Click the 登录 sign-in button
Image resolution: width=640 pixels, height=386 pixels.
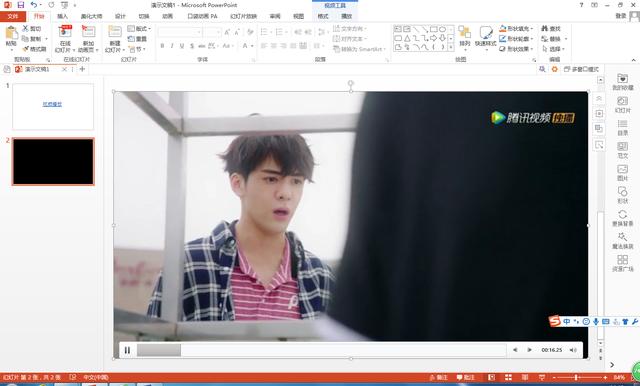coord(620,16)
